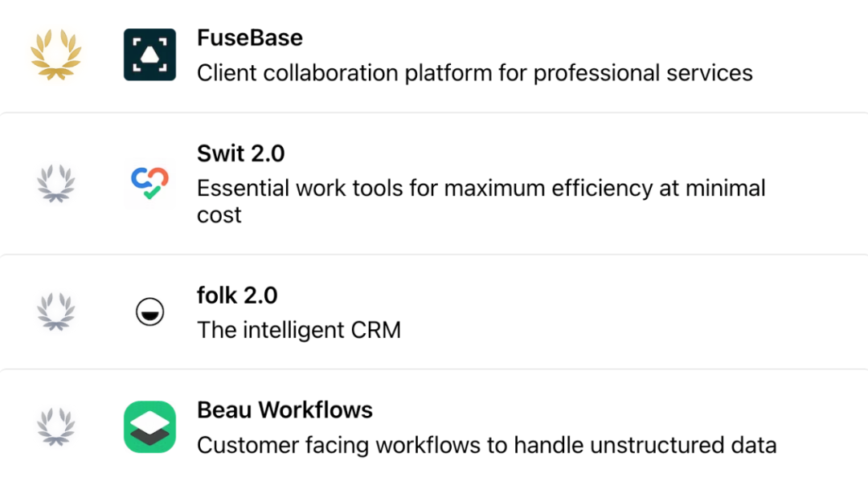
Task: Click the green Beau Workflows logo
Action: click(149, 427)
